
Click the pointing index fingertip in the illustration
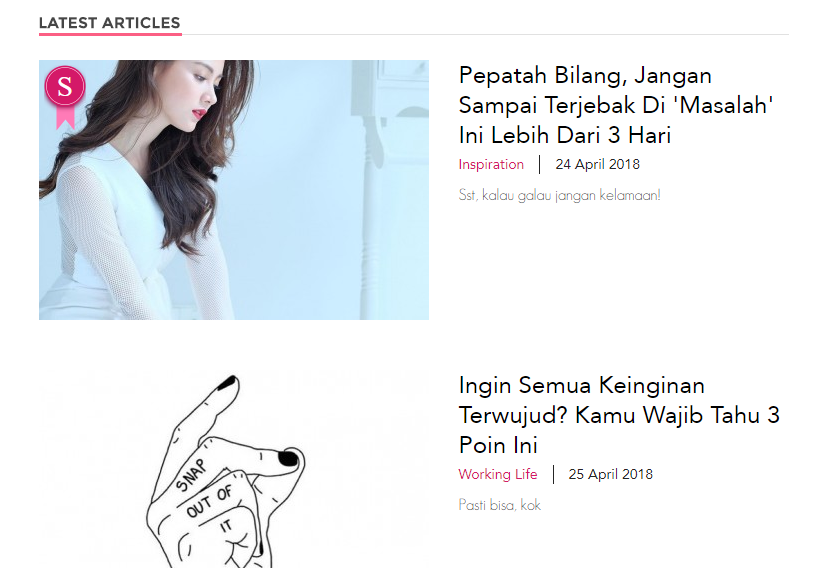click(x=228, y=383)
